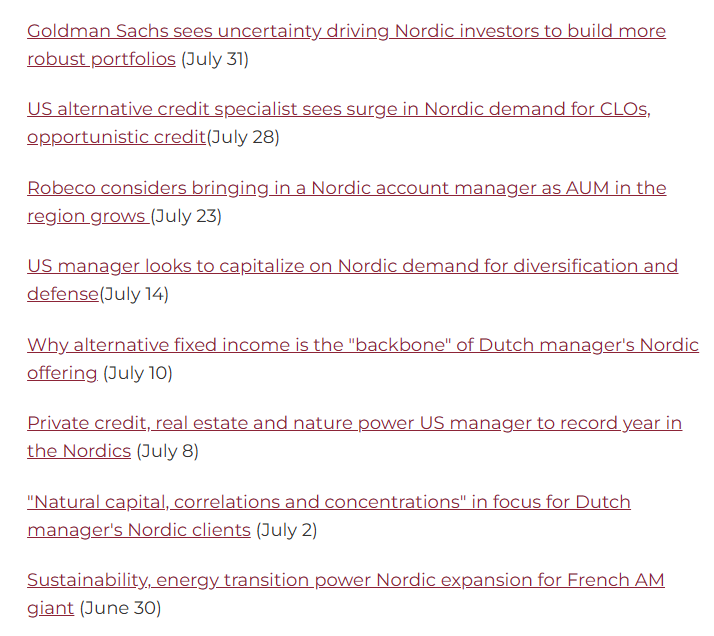Open private credit, real estate record year article
Image resolution: width=714 pixels, height=636 pixels.
(x=354, y=423)
